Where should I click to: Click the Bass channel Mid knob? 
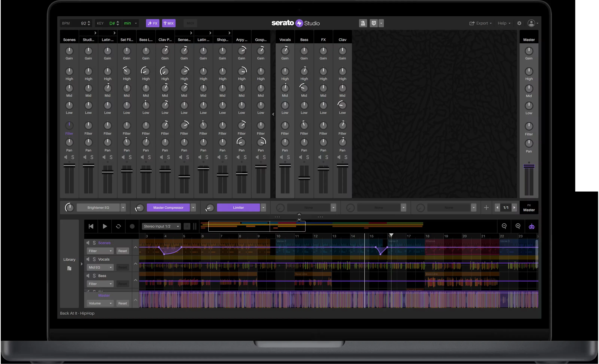tap(304, 88)
